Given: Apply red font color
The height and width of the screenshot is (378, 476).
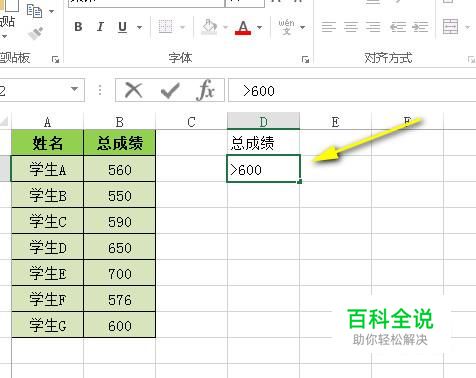Looking at the screenshot, I should pyautogui.click(x=243, y=27).
